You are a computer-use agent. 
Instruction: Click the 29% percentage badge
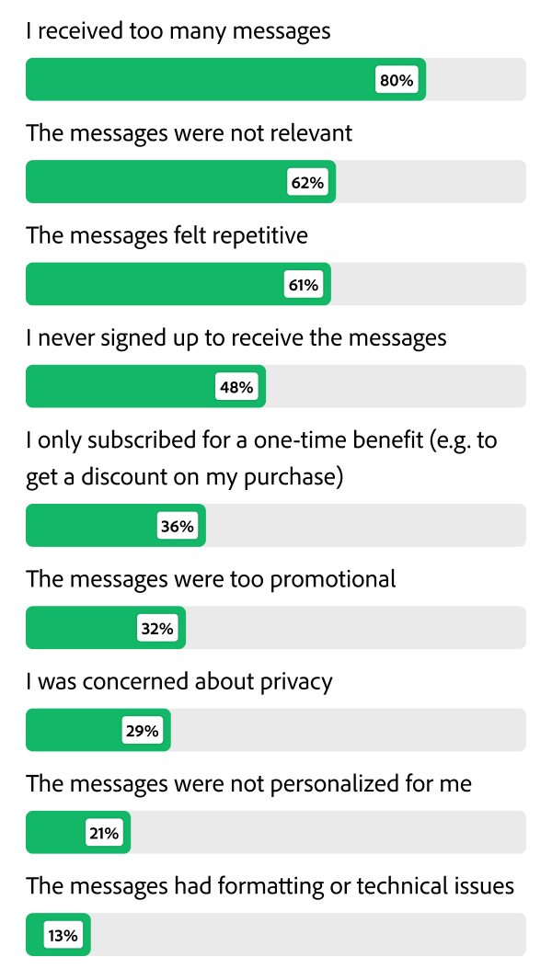[142, 731]
